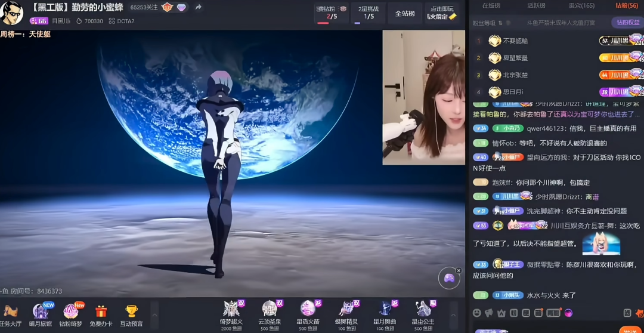Screen dimensions: 644x333
Task: Click the share arrow beside the follower count
Action: (199, 7)
